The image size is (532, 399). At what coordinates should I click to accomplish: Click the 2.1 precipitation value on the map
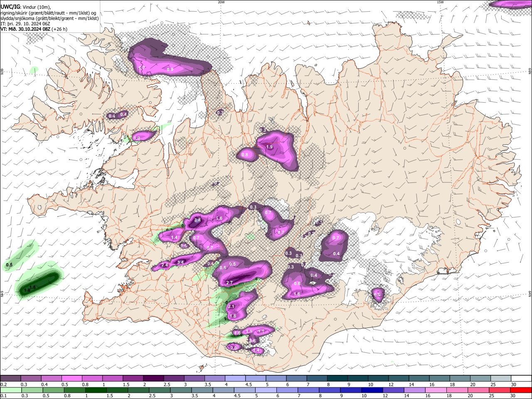232,306
